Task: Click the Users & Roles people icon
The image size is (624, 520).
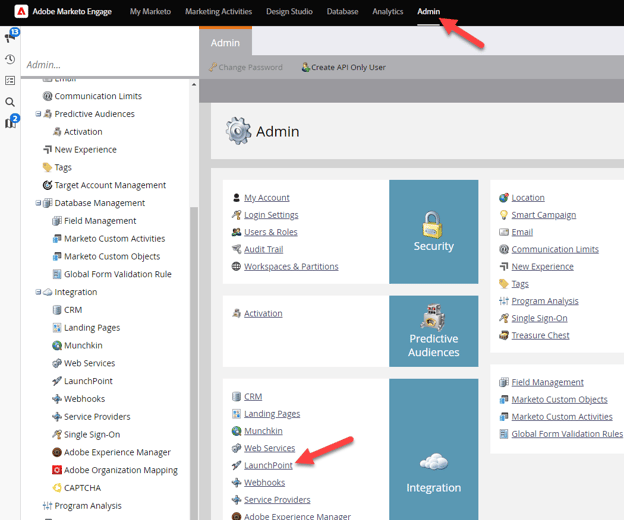Action: (236, 232)
